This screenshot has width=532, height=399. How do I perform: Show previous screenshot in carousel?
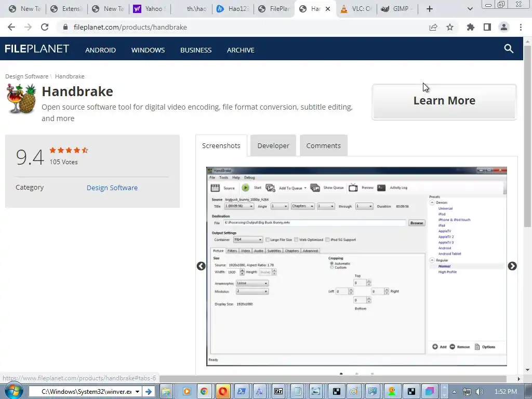tap(201, 266)
